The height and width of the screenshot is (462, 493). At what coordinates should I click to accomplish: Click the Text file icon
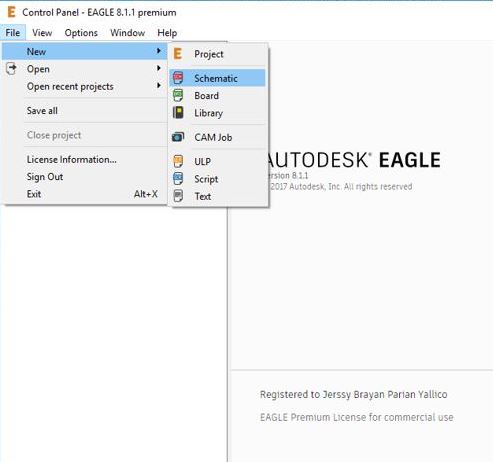[x=178, y=196]
